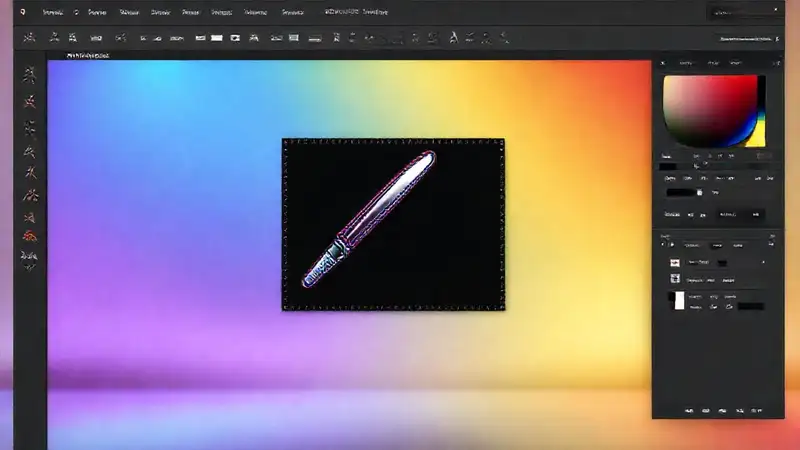
Task: Open the color panel's flyout menu icon
Action: 776,63
